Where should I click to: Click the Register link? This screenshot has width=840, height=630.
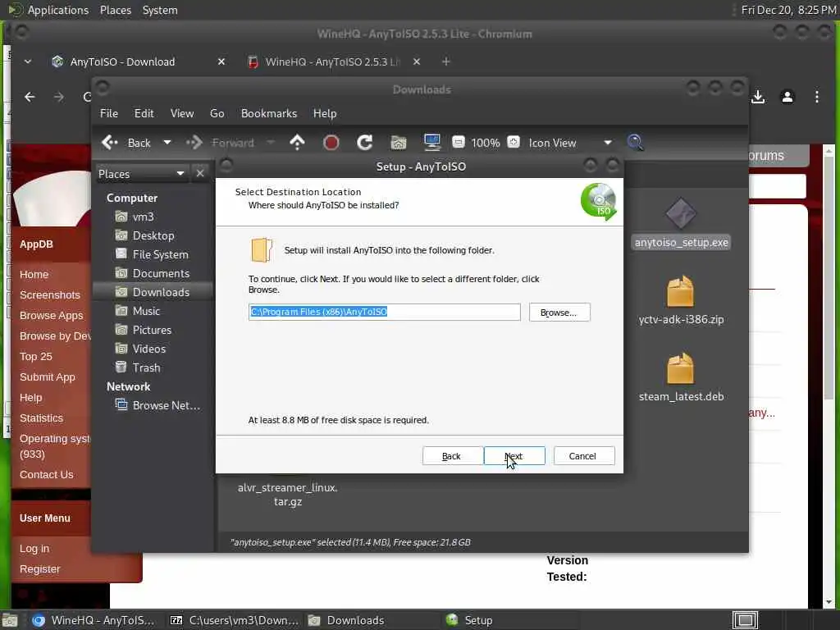[39, 569]
